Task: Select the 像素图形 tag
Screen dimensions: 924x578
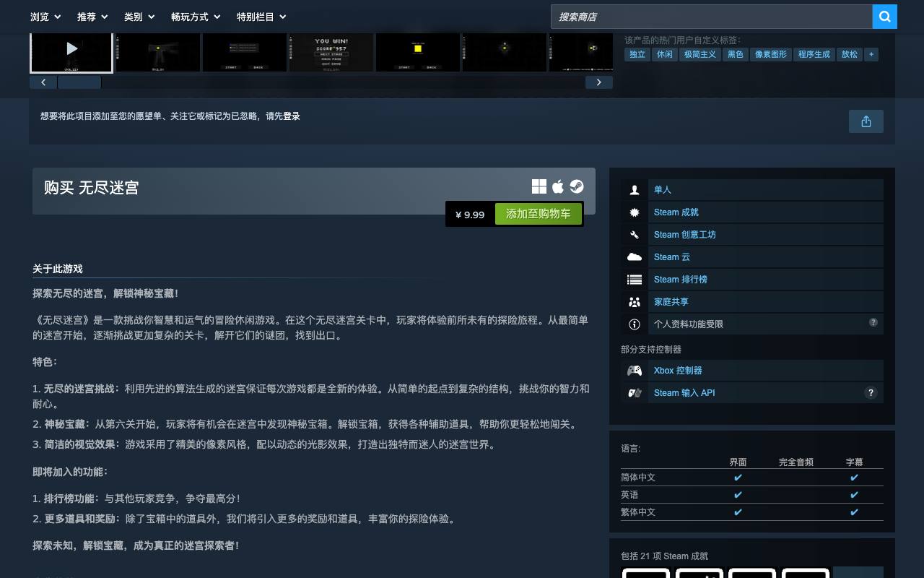Action: tap(771, 54)
